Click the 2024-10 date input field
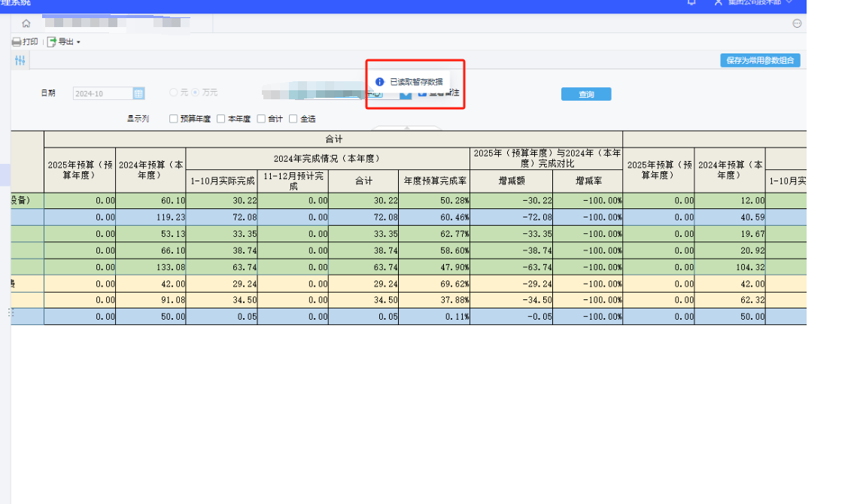851x504 pixels. (103, 93)
